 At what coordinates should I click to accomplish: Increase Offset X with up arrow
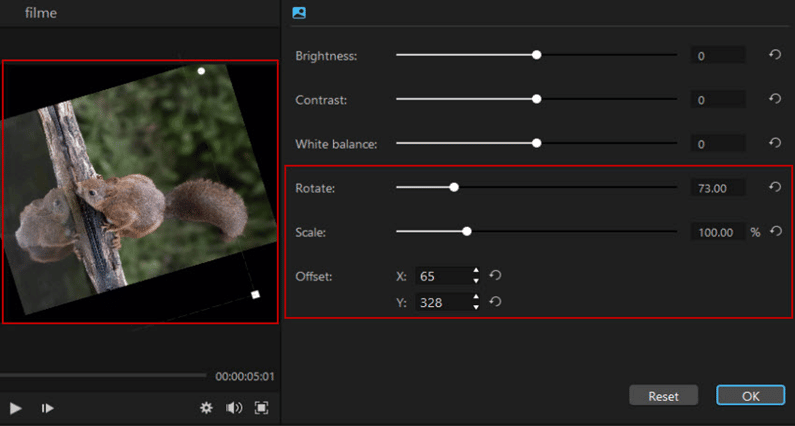[x=476, y=271]
